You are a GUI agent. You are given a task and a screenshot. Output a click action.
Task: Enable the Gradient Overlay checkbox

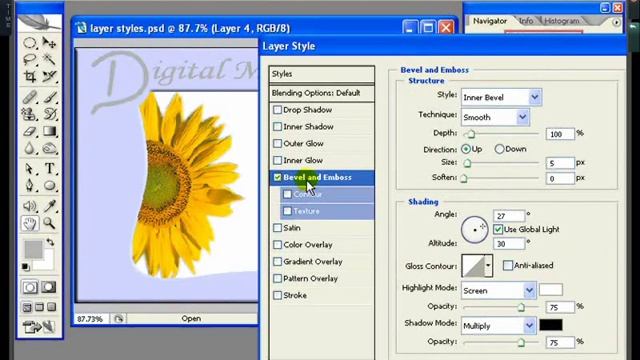tap(278, 262)
